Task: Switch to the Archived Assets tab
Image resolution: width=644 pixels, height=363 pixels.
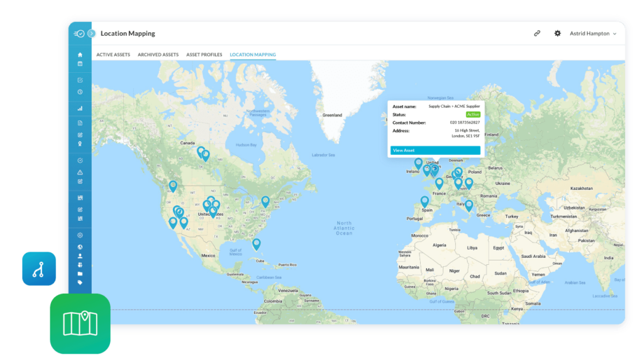Action: (158, 55)
